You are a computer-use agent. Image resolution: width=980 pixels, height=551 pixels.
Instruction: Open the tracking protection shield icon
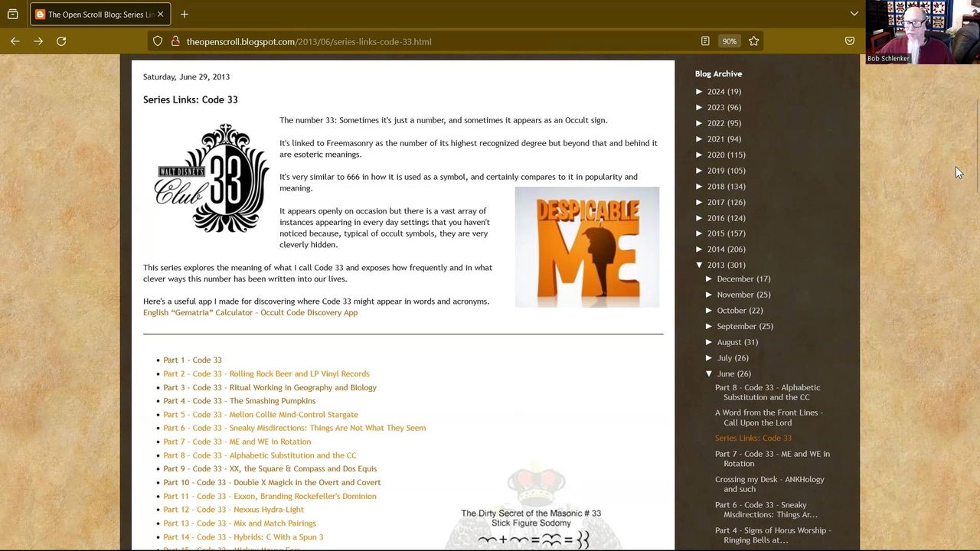coord(158,41)
